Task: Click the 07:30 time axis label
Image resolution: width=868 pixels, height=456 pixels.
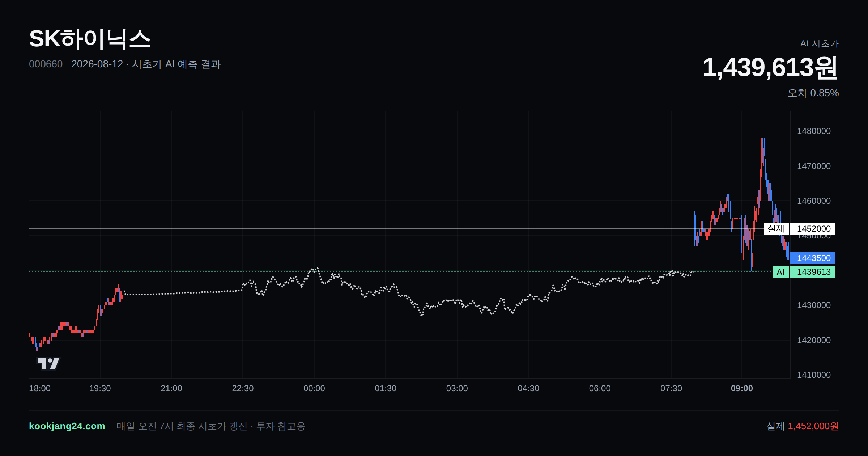Action: coord(671,388)
